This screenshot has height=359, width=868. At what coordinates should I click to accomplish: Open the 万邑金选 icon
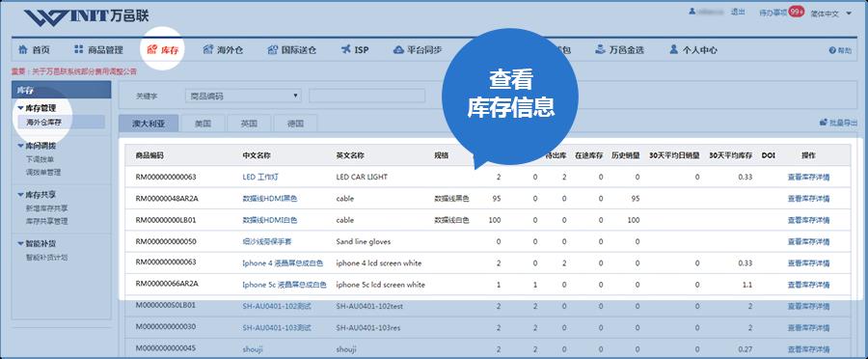600,50
